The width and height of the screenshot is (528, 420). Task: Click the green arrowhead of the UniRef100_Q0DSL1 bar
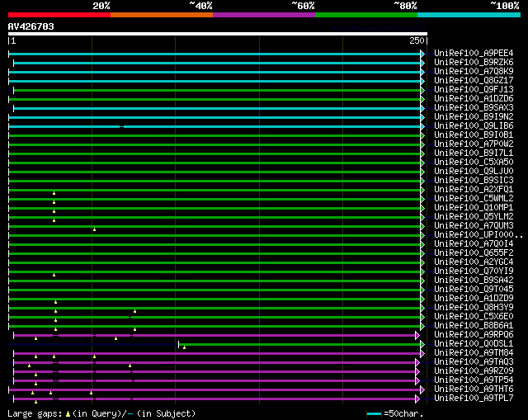pos(422,344)
